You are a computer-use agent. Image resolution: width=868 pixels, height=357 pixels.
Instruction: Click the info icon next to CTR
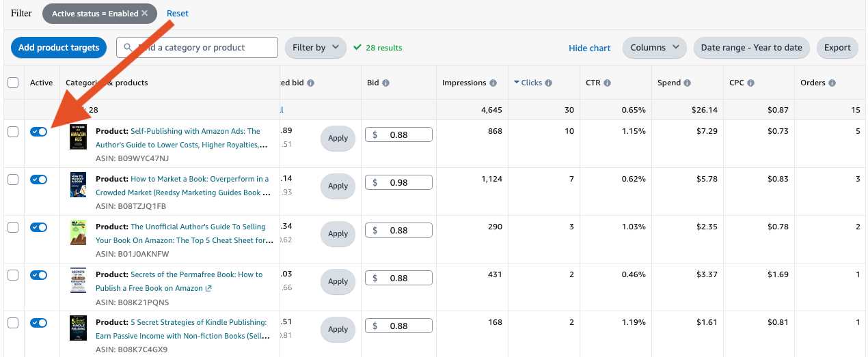coord(607,83)
